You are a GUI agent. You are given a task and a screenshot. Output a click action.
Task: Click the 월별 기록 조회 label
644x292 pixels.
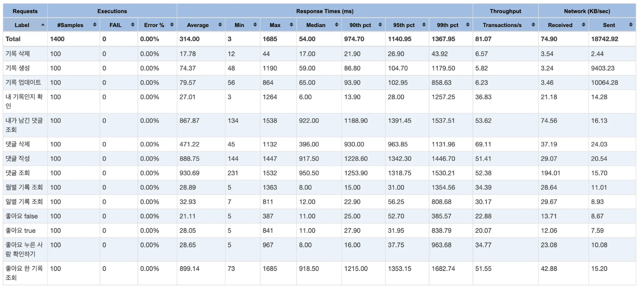24,187
